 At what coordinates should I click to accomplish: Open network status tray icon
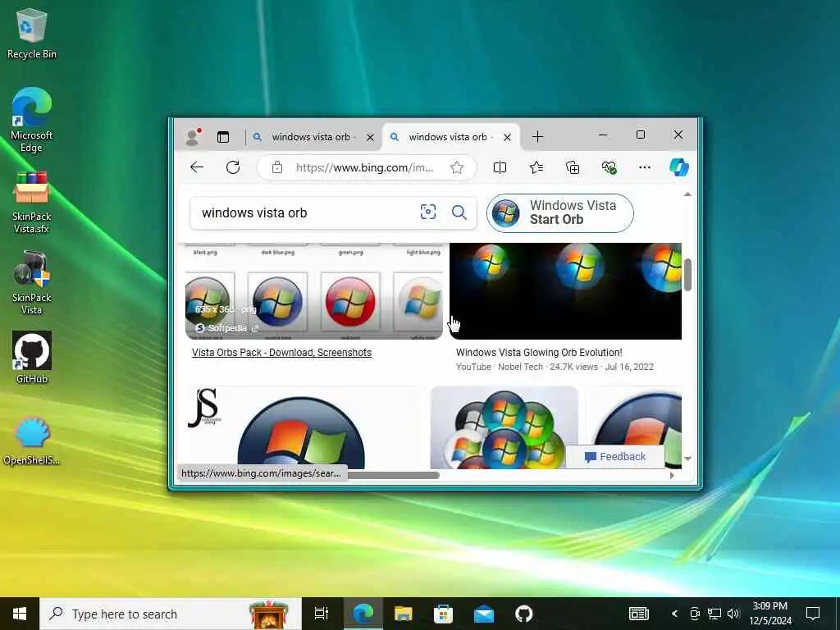(x=714, y=614)
